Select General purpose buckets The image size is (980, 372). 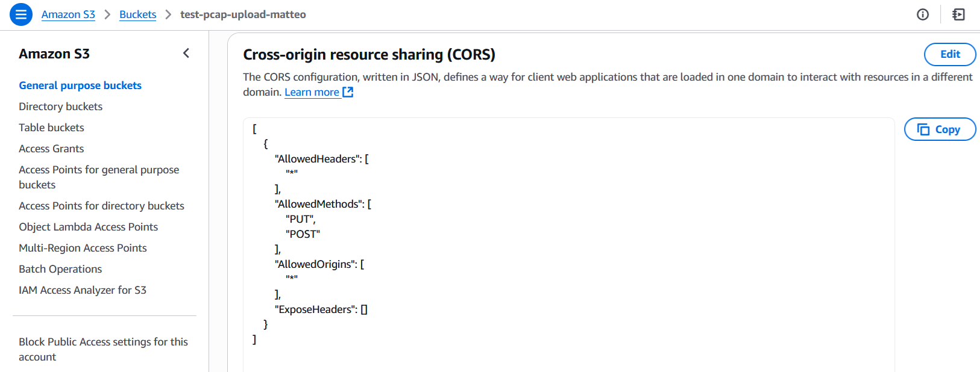pyautogui.click(x=80, y=85)
